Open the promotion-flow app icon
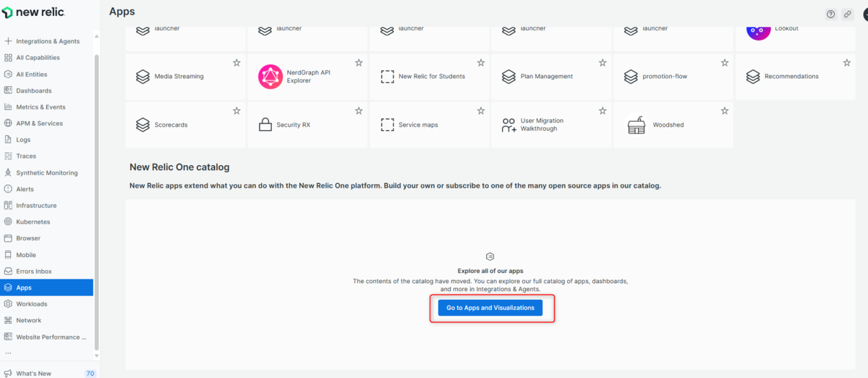The image size is (868, 378). pyautogui.click(x=631, y=76)
